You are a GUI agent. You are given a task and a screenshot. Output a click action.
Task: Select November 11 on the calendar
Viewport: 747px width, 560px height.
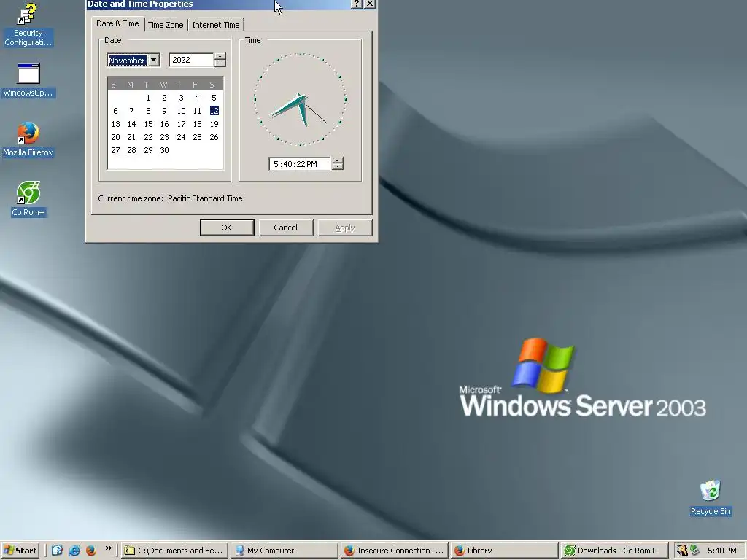(x=197, y=111)
